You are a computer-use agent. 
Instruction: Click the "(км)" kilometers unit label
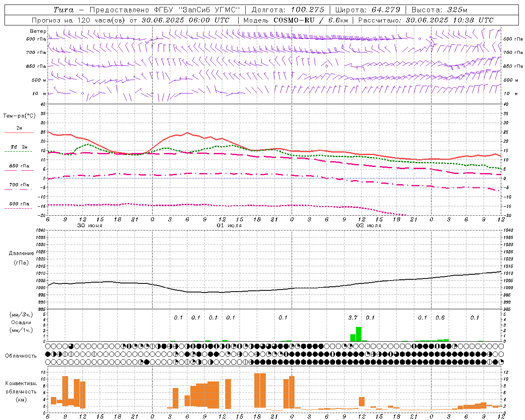click(21, 399)
